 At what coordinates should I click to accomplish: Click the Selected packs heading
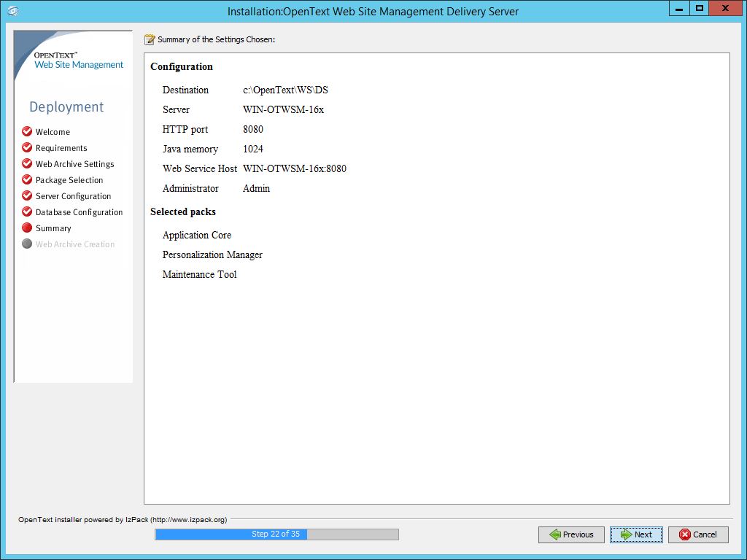(x=183, y=212)
